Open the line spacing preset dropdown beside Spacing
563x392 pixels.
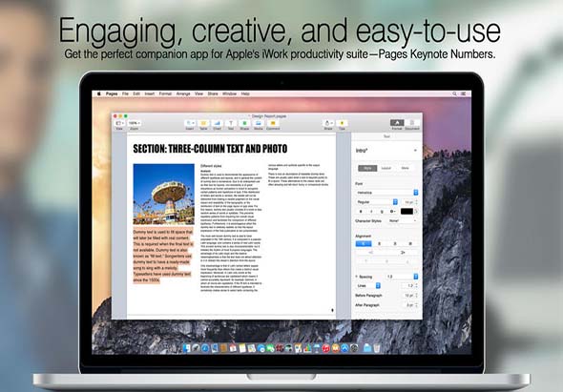point(402,277)
